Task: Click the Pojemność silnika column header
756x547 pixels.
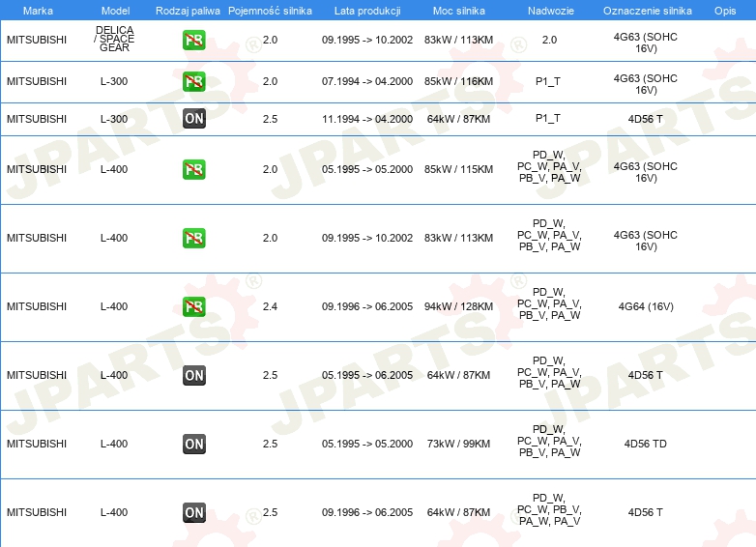Action: [270, 11]
